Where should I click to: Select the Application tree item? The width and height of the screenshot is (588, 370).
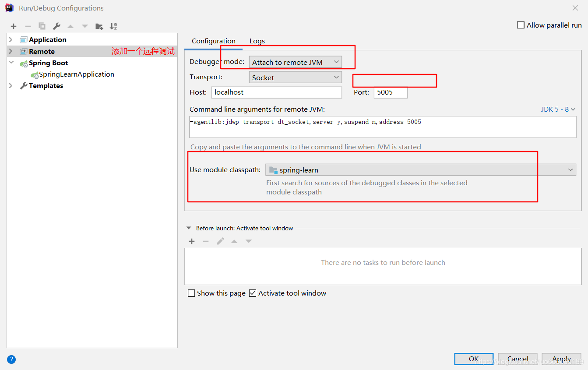(92, 39)
